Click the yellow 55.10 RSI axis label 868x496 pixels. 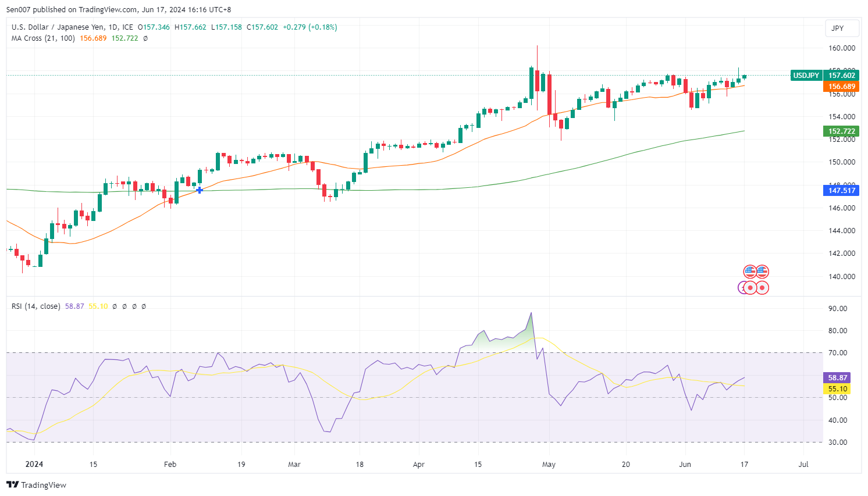(838, 389)
